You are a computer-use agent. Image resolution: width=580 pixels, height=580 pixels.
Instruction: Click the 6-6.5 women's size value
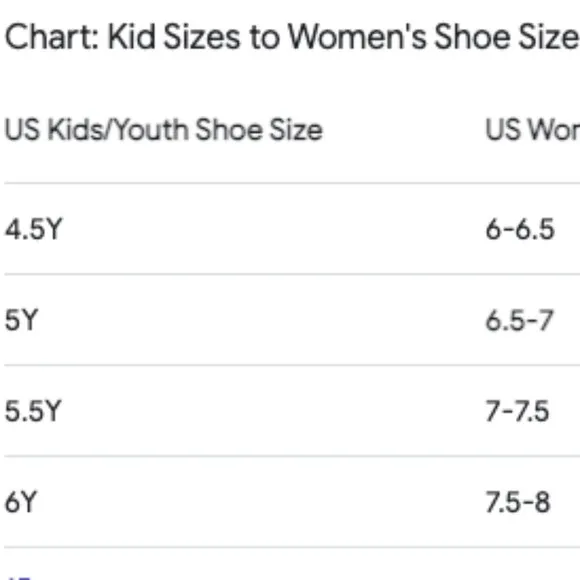(x=520, y=229)
